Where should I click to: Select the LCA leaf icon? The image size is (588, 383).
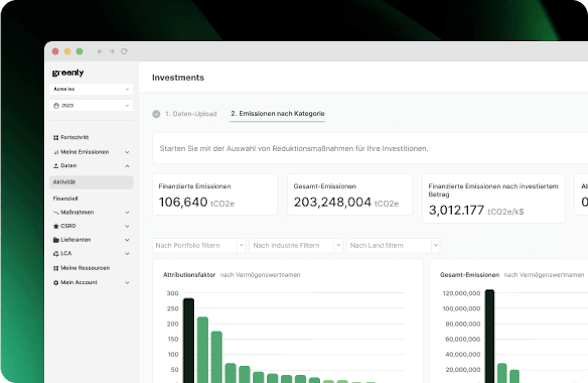56,253
